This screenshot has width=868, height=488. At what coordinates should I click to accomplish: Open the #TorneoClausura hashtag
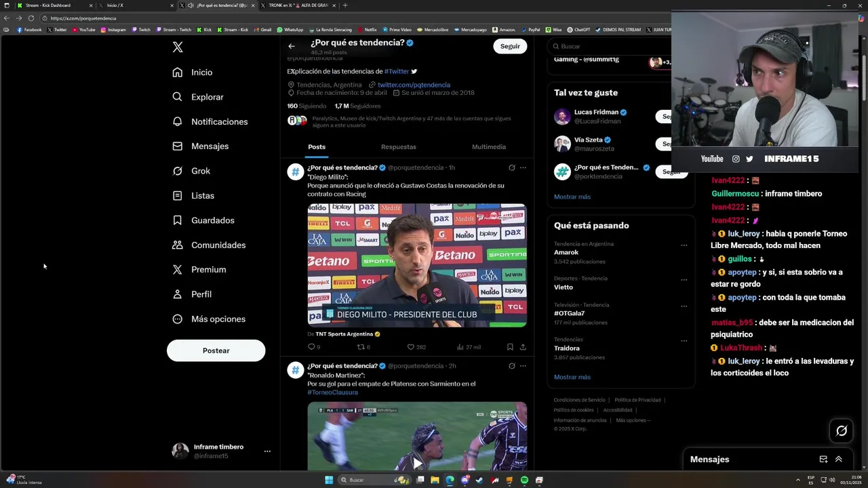click(x=332, y=392)
